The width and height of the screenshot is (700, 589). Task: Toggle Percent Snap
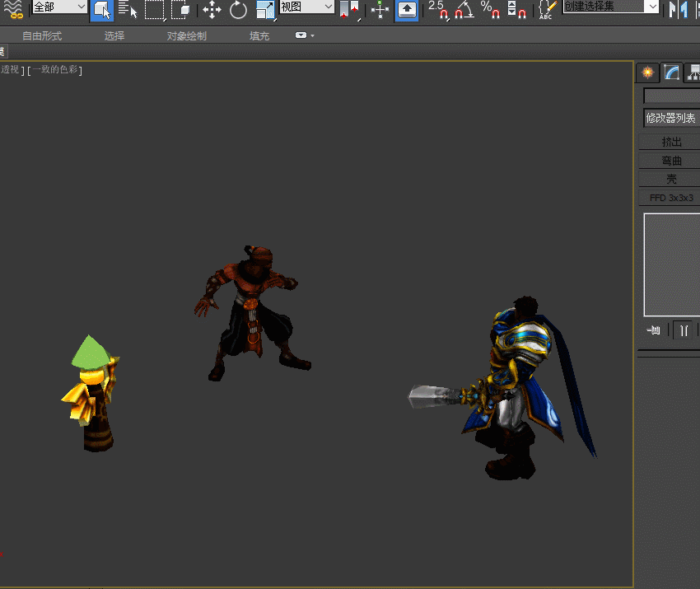coord(491,10)
